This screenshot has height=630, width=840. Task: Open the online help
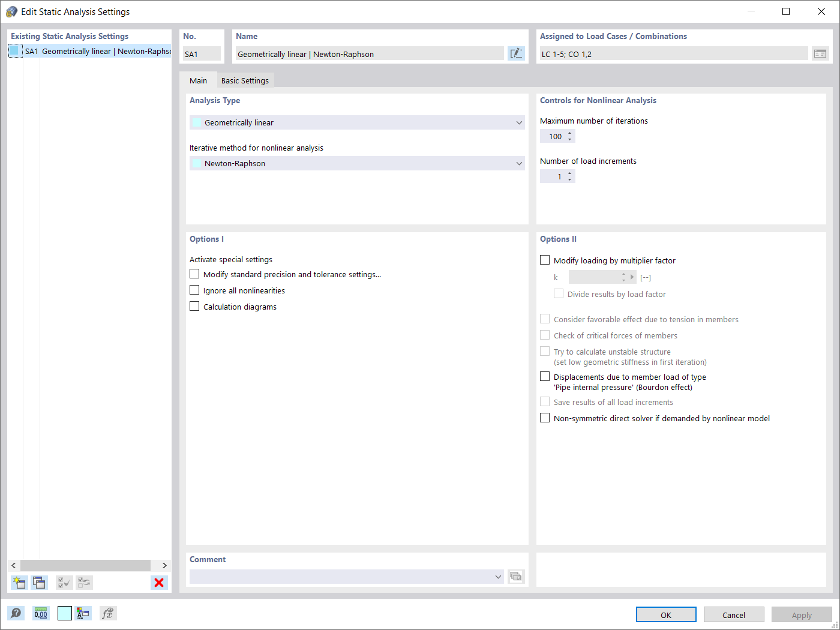(16, 613)
